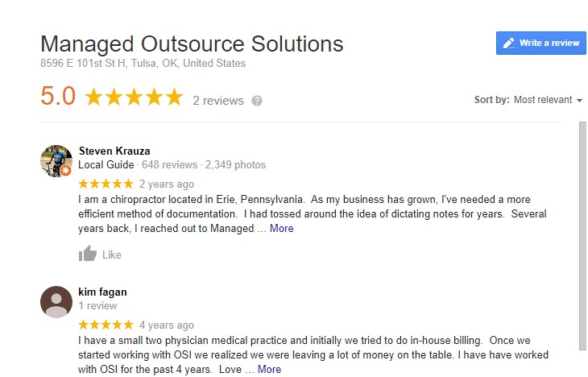Screen dimensions: 588x377
Task: Click the pencil icon in review button
Action: 508,43
